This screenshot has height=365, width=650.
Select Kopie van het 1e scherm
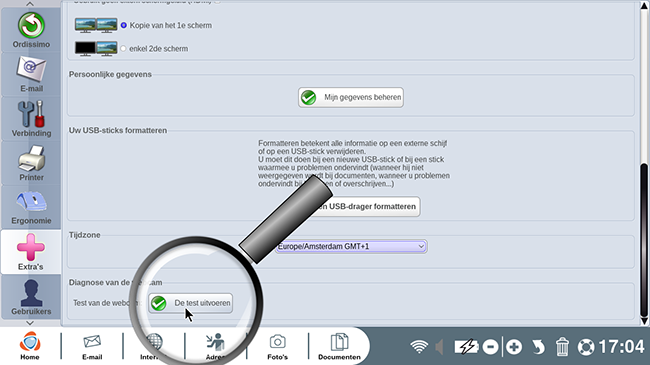124,25
